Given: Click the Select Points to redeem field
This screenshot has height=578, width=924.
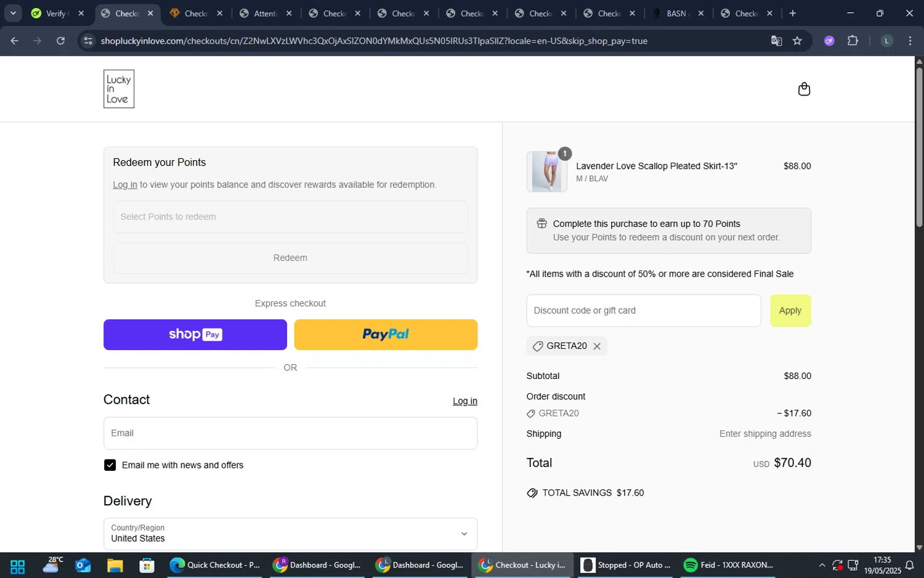Looking at the screenshot, I should 290,217.
